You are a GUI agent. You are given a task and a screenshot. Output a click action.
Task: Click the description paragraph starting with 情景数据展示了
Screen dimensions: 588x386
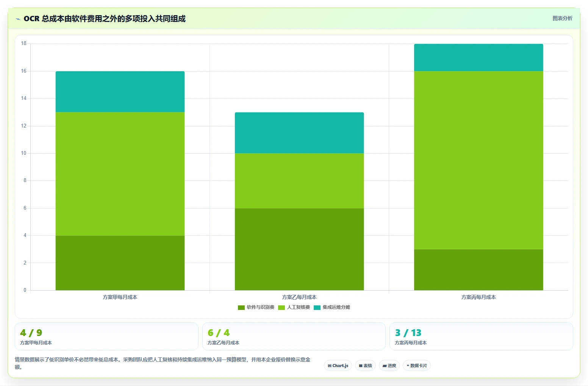coord(163,363)
